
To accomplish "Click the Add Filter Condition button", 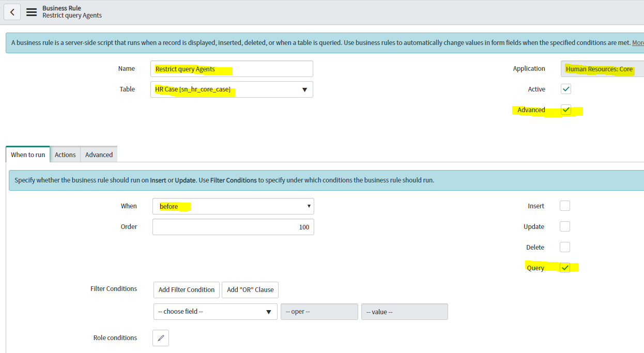I will click(186, 289).
